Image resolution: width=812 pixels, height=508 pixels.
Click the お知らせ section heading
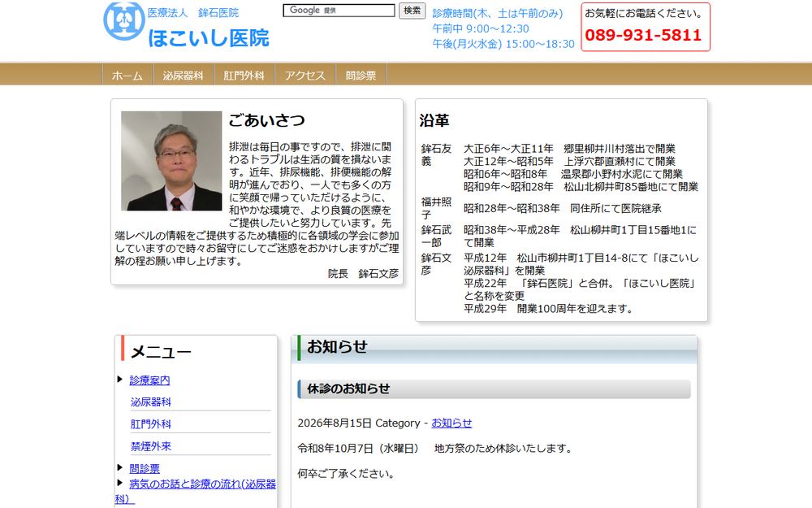(337, 346)
